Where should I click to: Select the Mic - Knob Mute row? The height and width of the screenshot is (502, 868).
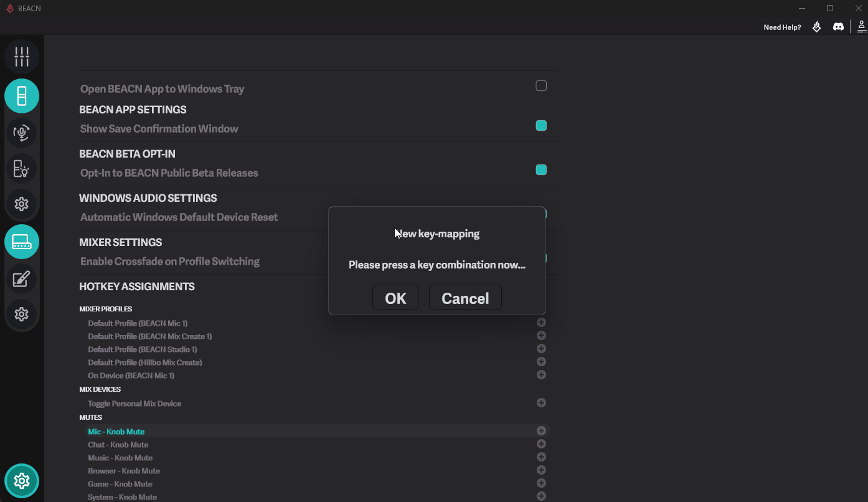tap(318, 431)
